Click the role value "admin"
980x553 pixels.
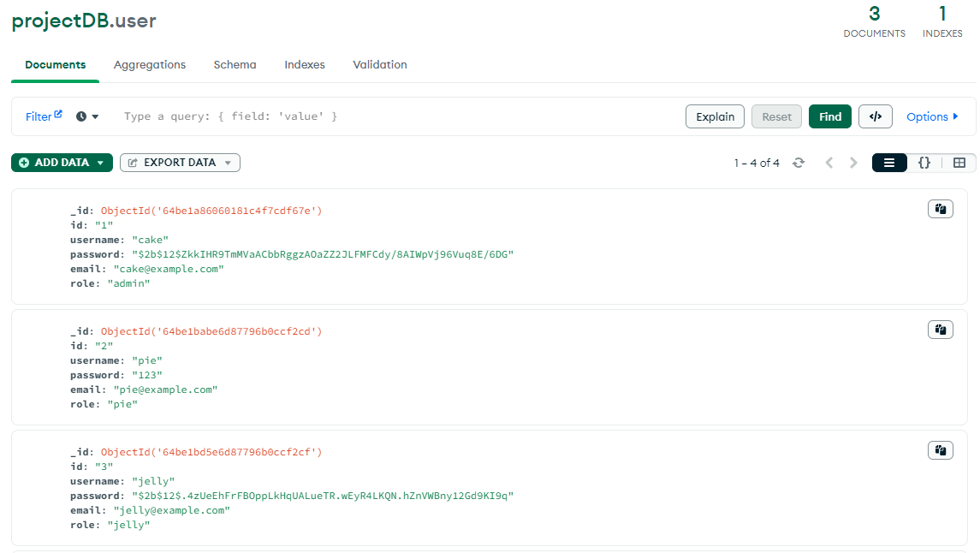click(x=128, y=283)
